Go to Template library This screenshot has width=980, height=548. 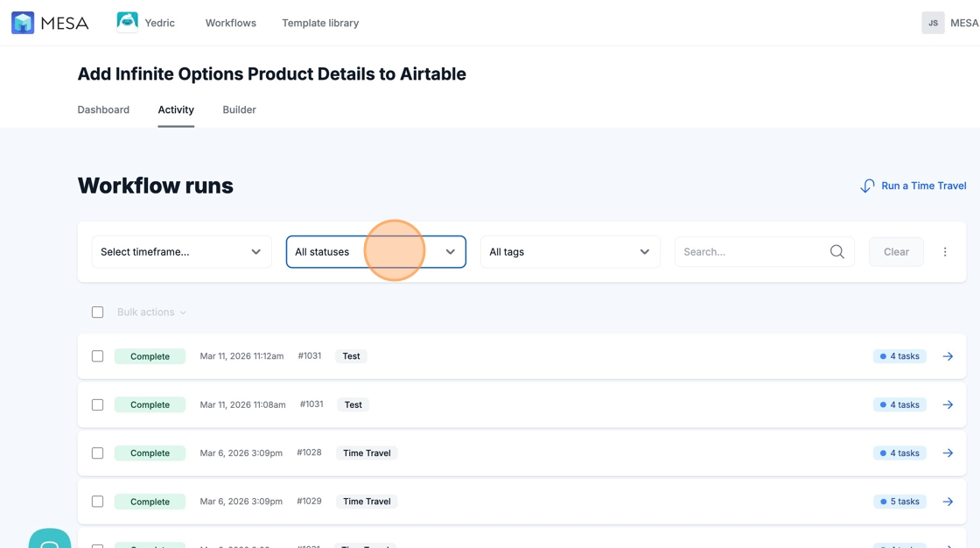[320, 23]
